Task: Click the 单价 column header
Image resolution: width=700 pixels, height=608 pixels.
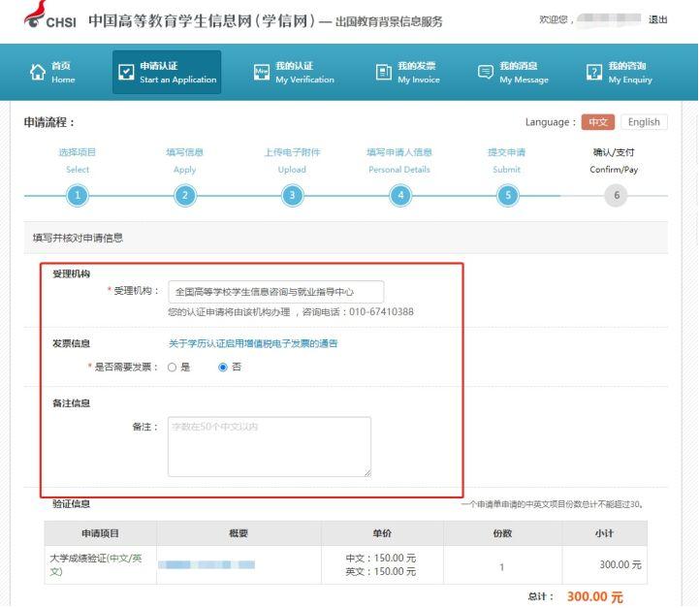Action: (382, 533)
